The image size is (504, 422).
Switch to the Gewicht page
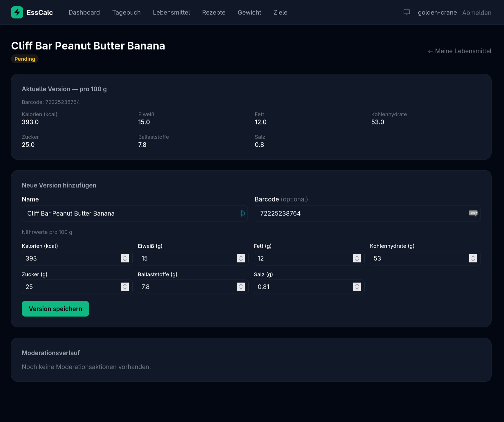tap(250, 12)
